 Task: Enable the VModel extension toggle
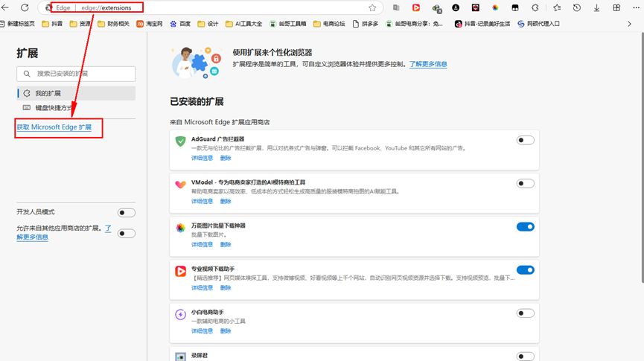[x=526, y=183]
